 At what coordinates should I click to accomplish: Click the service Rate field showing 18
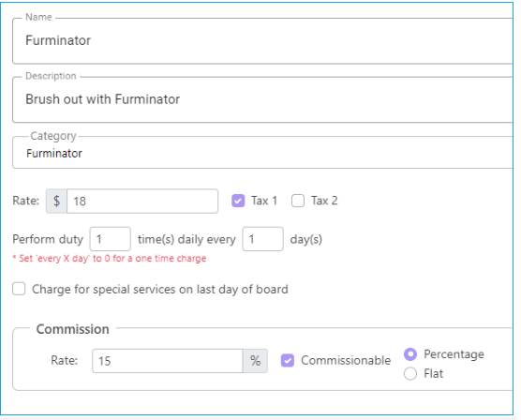click(142, 202)
